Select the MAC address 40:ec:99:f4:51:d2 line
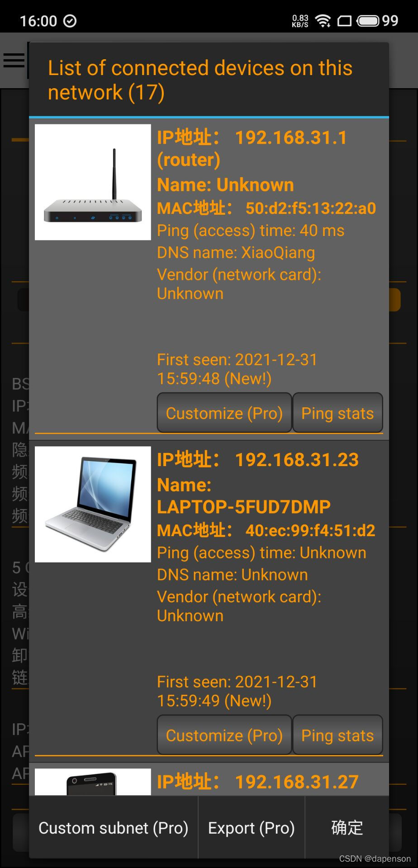Screen dimensions: 418x868 point(266,530)
